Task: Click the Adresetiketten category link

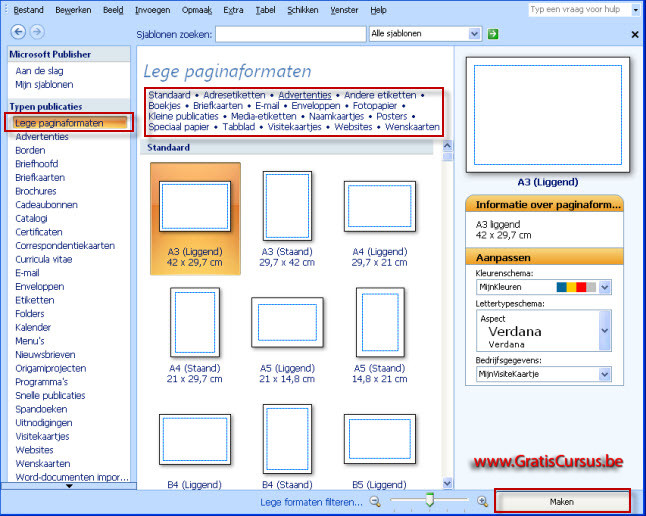Action: pos(234,95)
